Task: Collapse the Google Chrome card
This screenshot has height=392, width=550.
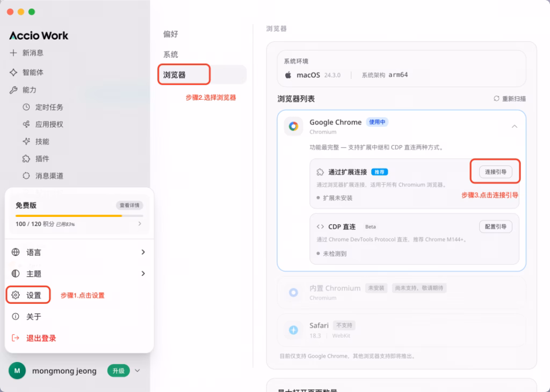Action: [x=514, y=126]
